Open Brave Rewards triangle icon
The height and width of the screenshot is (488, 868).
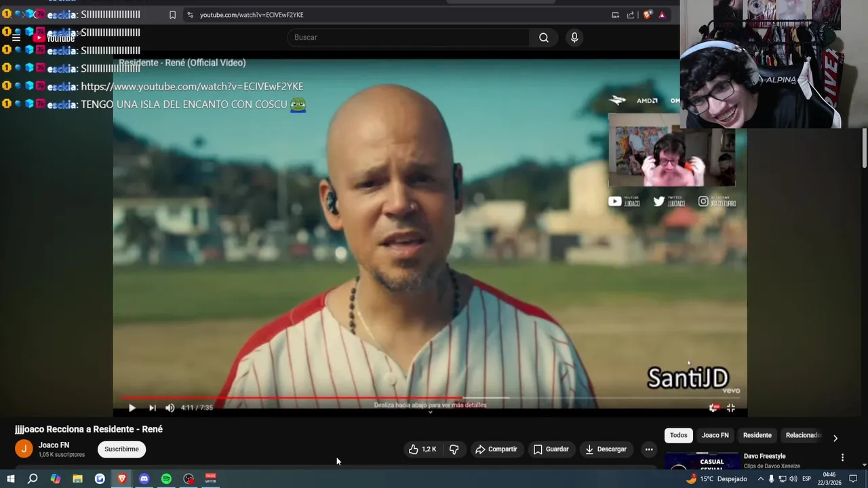[x=663, y=15]
